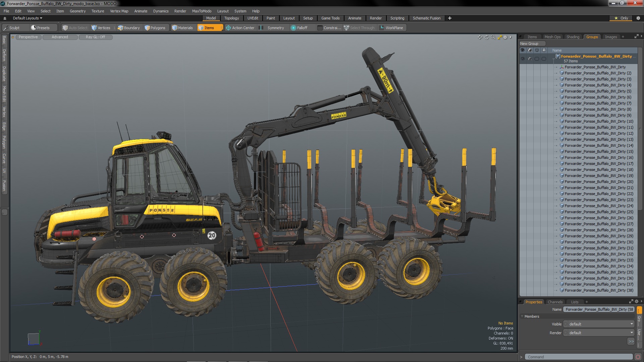The width and height of the screenshot is (644, 362).
Task: Click the visibility eye column header
Action: tap(523, 50)
